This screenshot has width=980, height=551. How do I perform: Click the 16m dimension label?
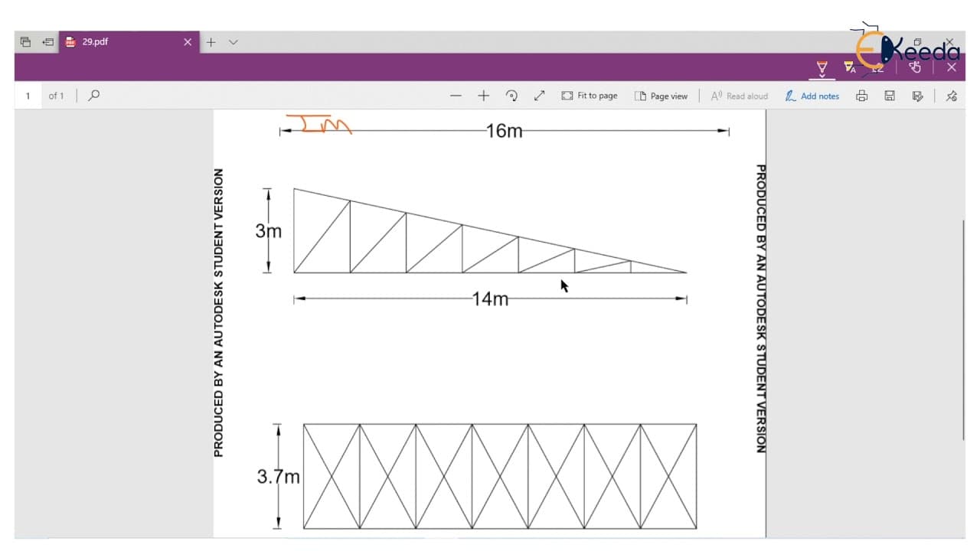point(504,131)
